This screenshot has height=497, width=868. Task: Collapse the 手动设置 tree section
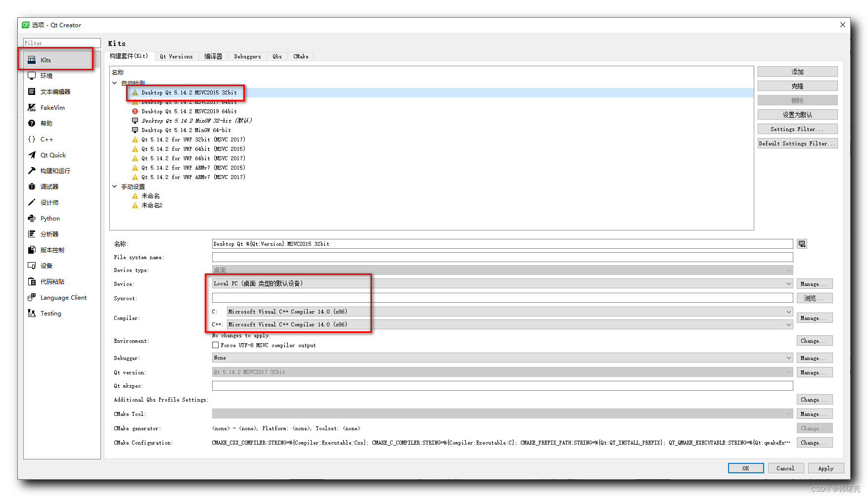114,186
